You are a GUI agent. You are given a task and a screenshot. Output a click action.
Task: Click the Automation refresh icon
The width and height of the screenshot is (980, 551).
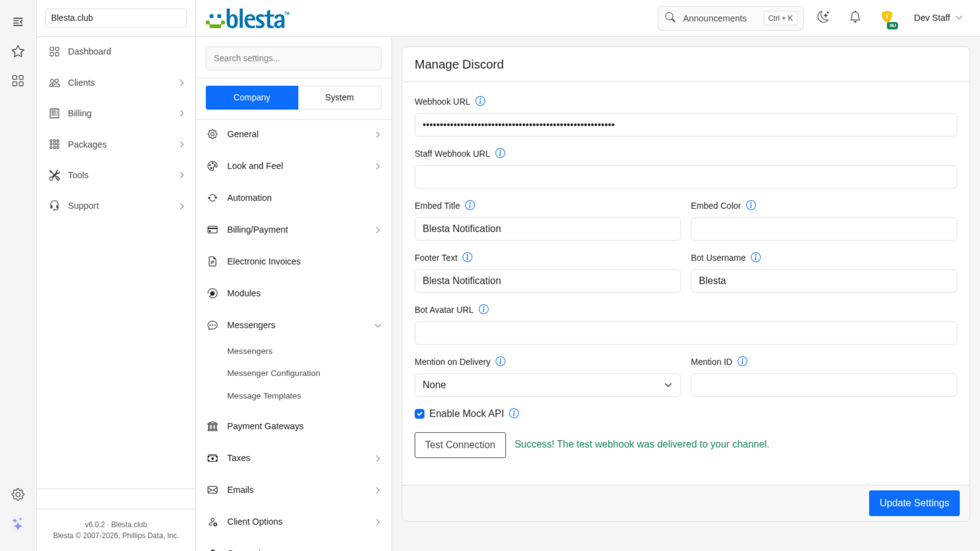point(212,198)
